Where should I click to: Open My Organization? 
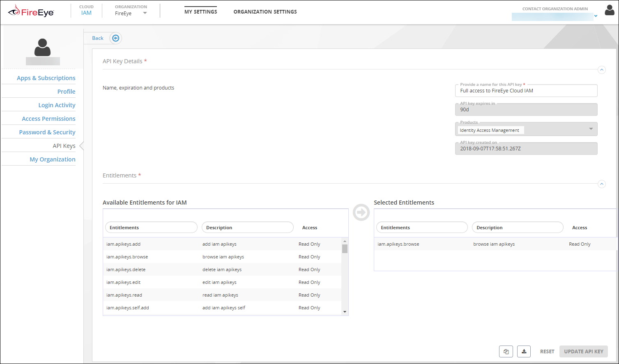point(53,159)
